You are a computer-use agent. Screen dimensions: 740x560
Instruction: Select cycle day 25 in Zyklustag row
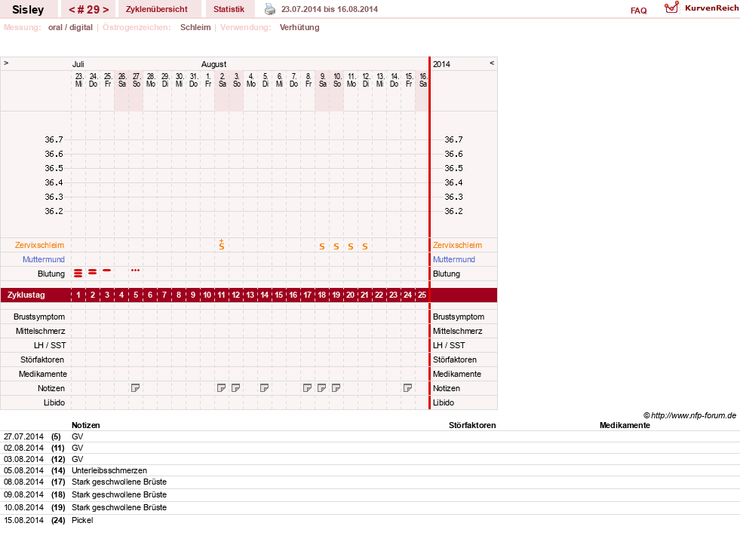click(422, 295)
